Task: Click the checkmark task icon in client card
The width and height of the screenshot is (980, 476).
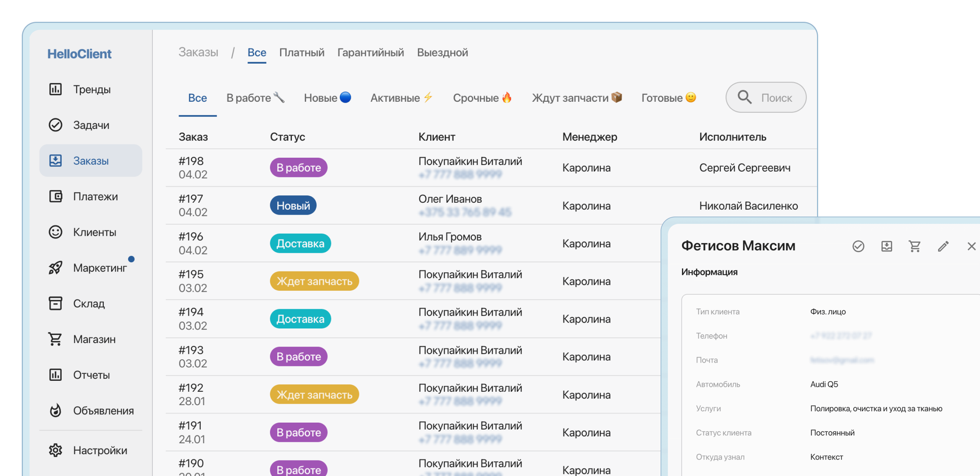Action: pos(858,246)
